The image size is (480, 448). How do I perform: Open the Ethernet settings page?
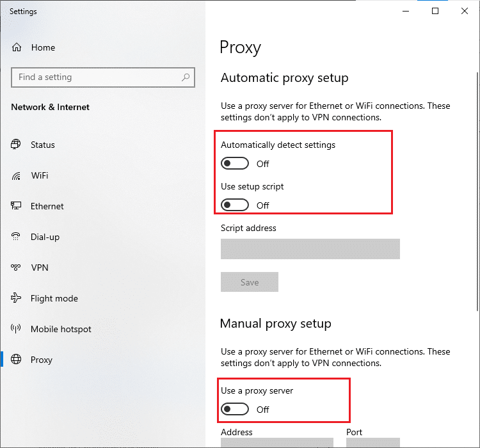click(x=47, y=206)
